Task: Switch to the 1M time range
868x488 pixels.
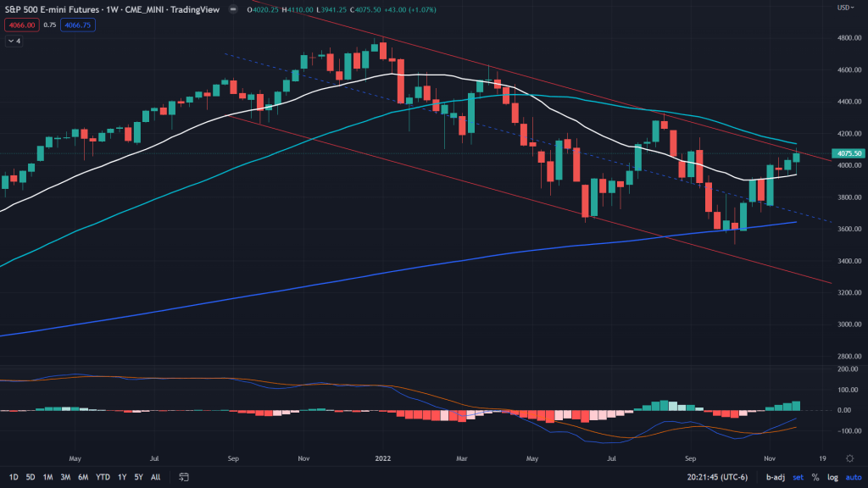Action: (48, 477)
